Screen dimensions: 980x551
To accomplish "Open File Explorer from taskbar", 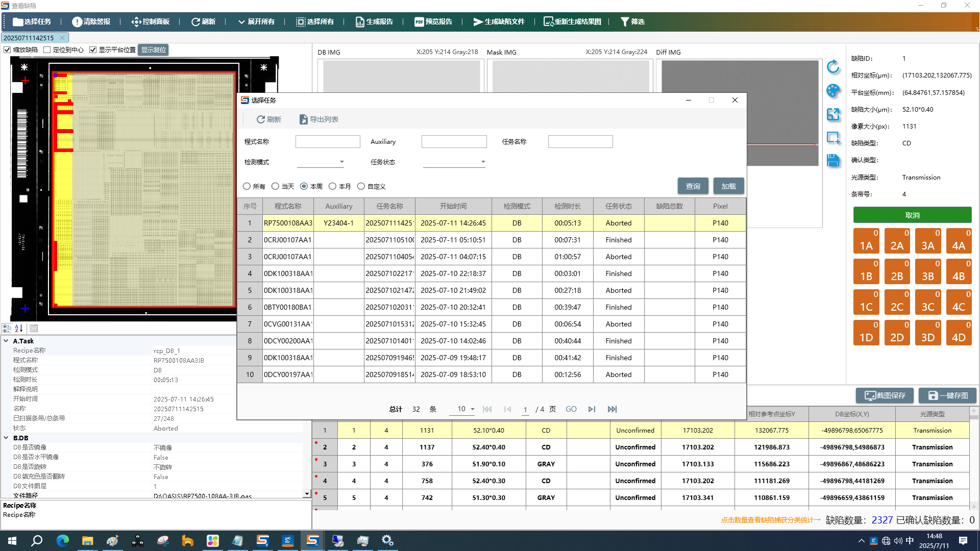I will [87, 541].
